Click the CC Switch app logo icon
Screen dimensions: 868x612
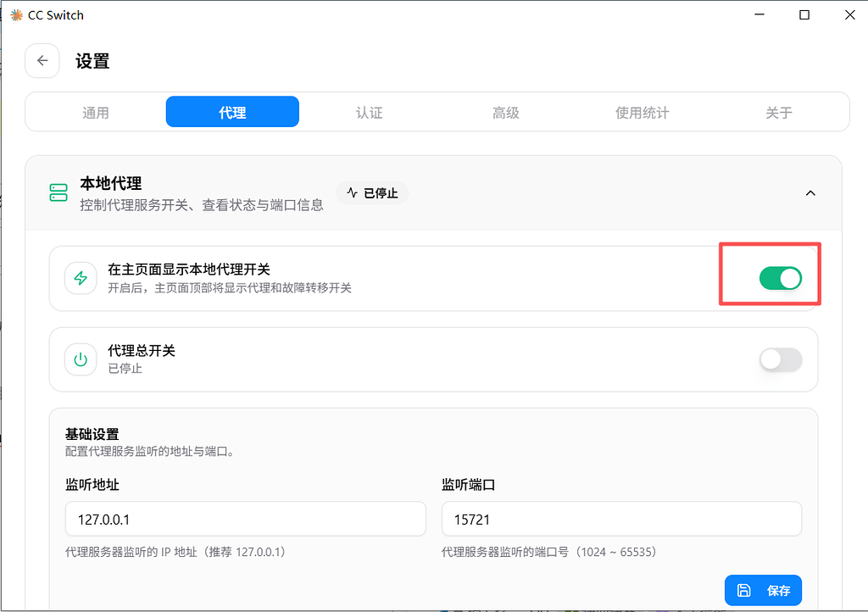tap(17, 15)
